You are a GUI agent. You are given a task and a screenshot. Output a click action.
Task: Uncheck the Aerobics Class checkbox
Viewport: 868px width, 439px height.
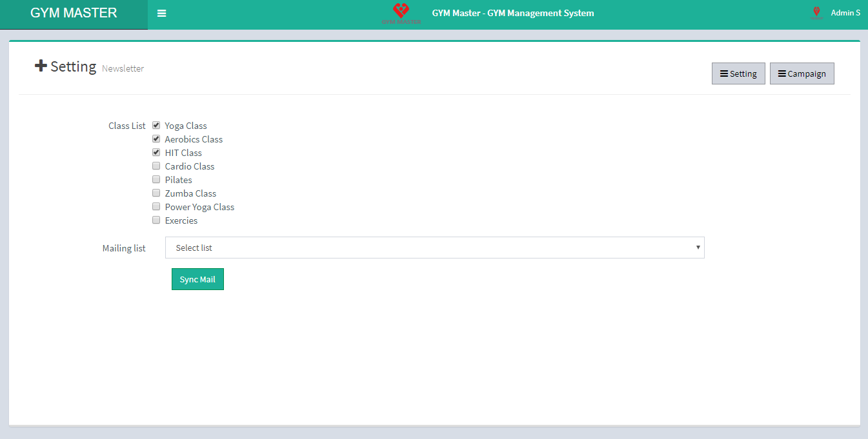coord(156,139)
